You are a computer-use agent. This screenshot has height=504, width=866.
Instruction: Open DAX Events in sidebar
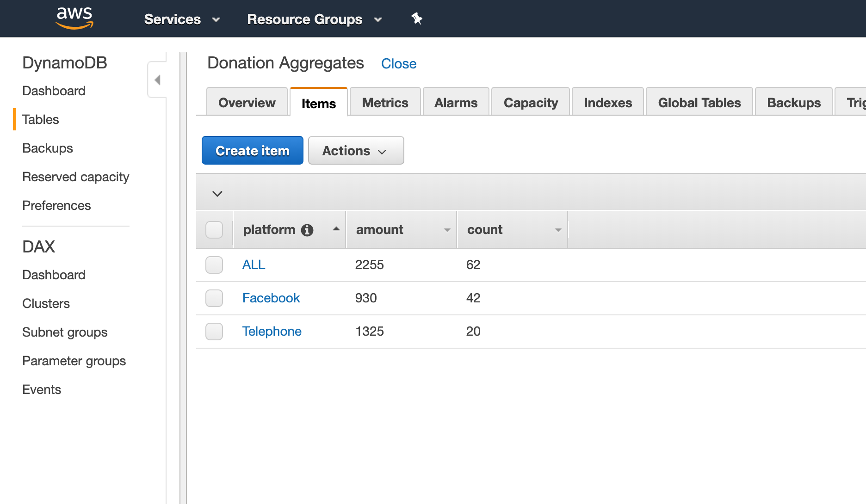coord(42,389)
